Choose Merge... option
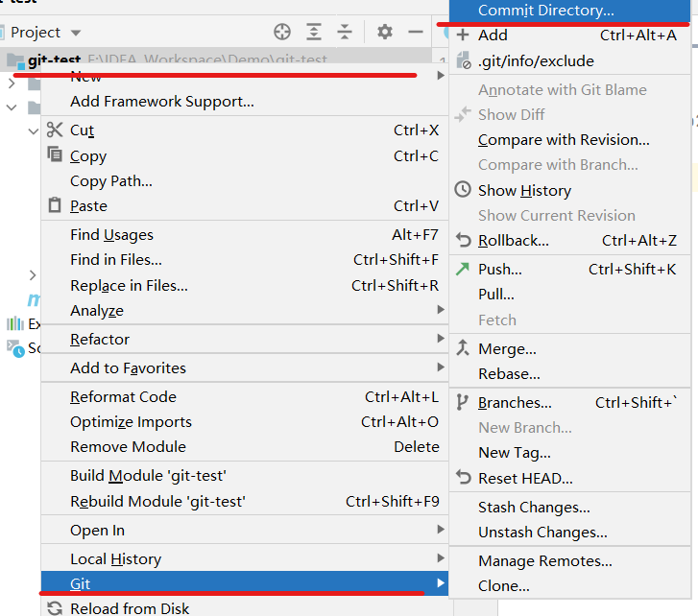The width and height of the screenshot is (698, 616). (569, 348)
